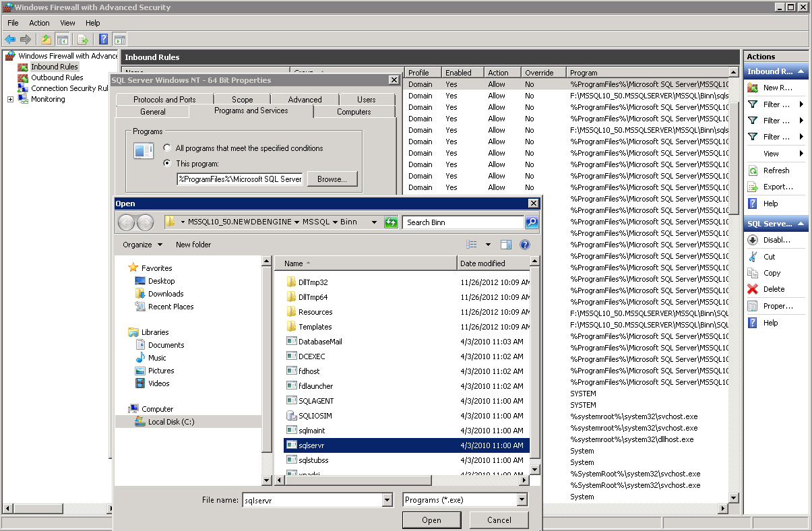Image resolution: width=812 pixels, height=531 pixels.
Task: Open the File name combo box dropdown
Action: tap(387, 500)
